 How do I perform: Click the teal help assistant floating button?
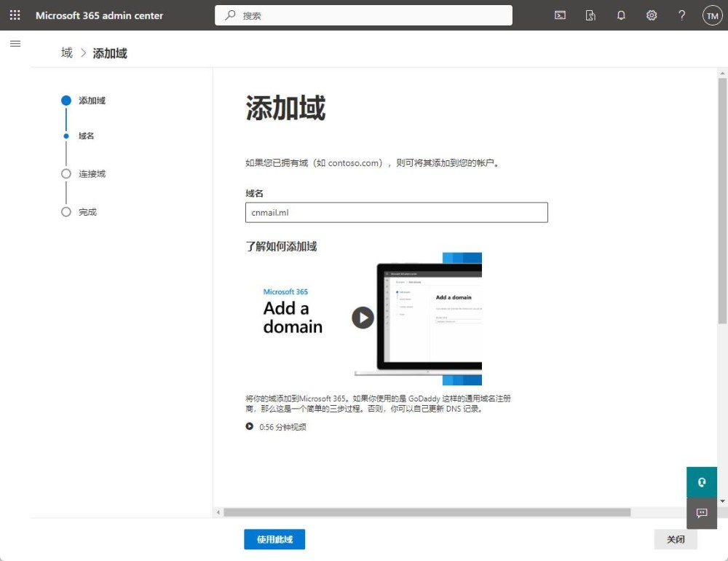tap(702, 482)
